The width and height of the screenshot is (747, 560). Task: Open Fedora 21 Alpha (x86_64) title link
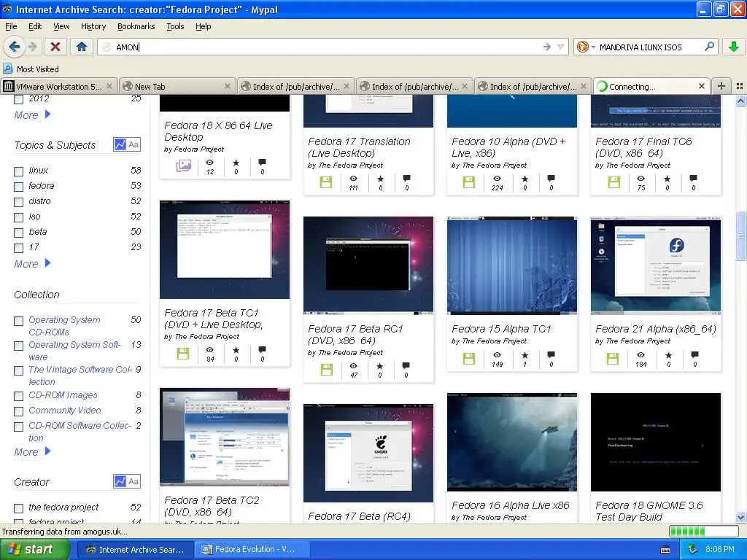tap(656, 329)
